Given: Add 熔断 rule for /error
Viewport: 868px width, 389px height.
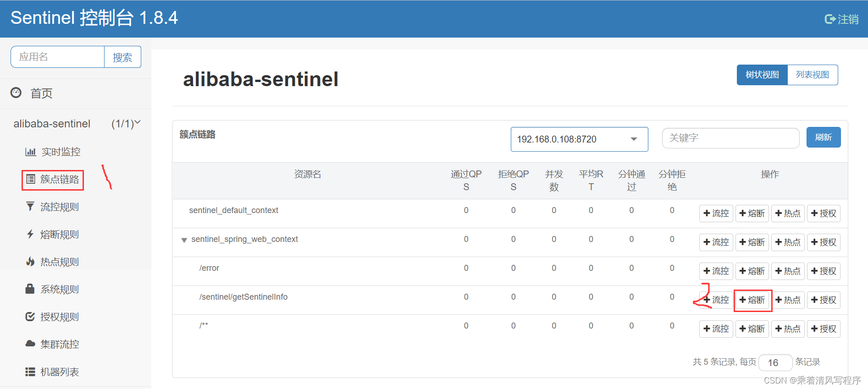Looking at the screenshot, I should click(x=752, y=271).
